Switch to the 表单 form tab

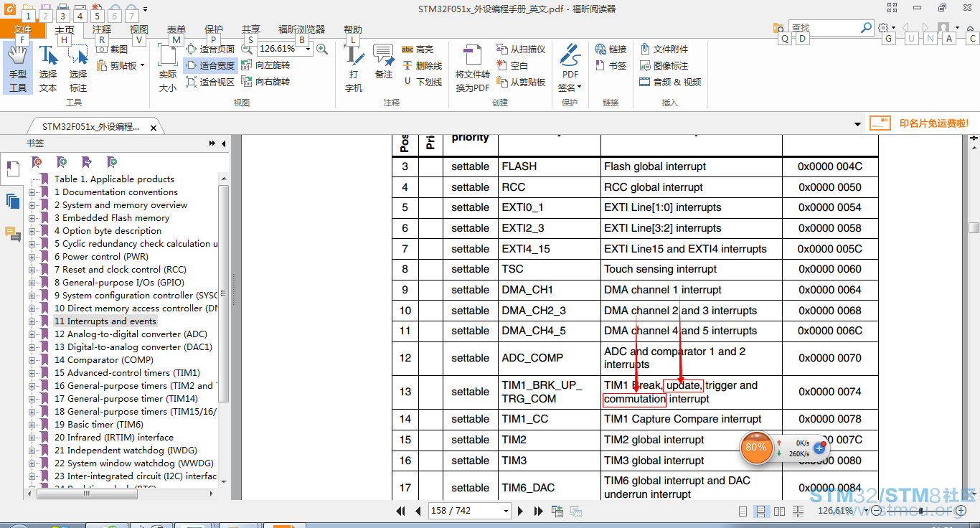(176, 29)
